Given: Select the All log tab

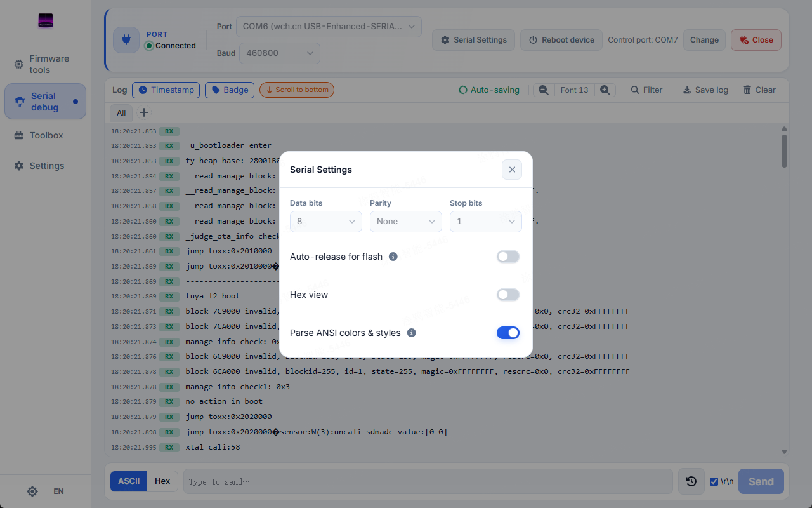Looking at the screenshot, I should (x=121, y=113).
